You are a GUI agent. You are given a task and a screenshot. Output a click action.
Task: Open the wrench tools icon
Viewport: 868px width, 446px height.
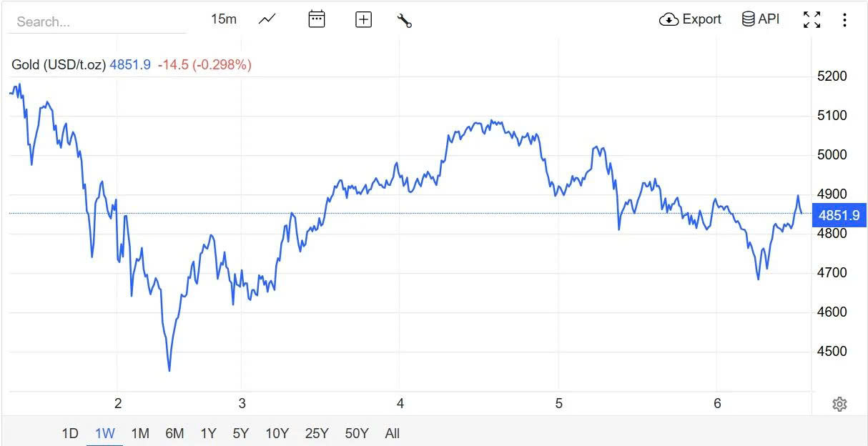tap(404, 21)
